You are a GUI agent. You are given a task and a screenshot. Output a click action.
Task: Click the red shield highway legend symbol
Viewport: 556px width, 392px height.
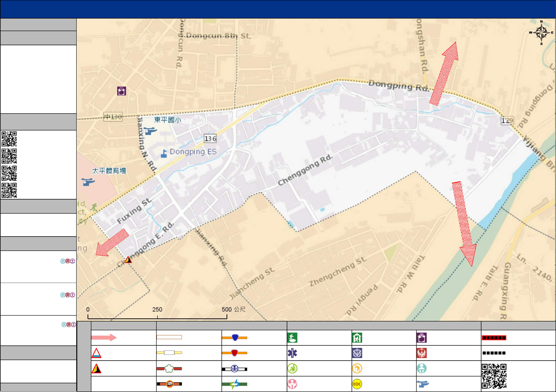(x=235, y=353)
